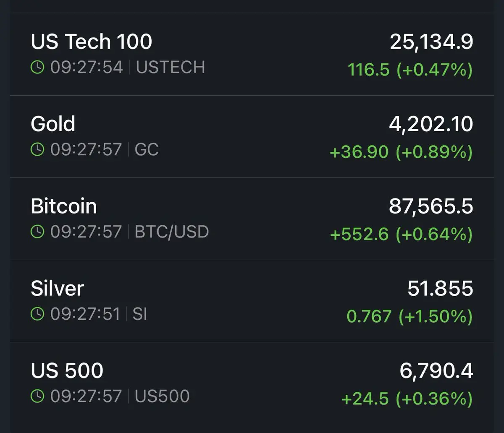Click the Gold price 4,202.10
This screenshot has height=433, width=504.
click(x=431, y=124)
